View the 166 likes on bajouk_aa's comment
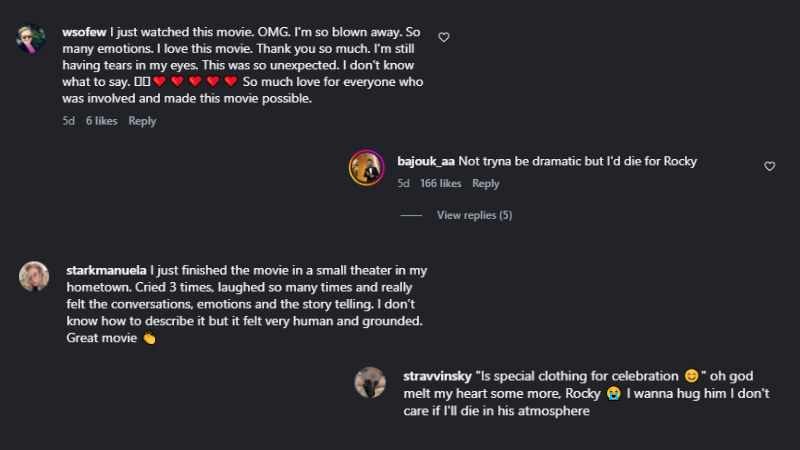 tap(441, 183)
